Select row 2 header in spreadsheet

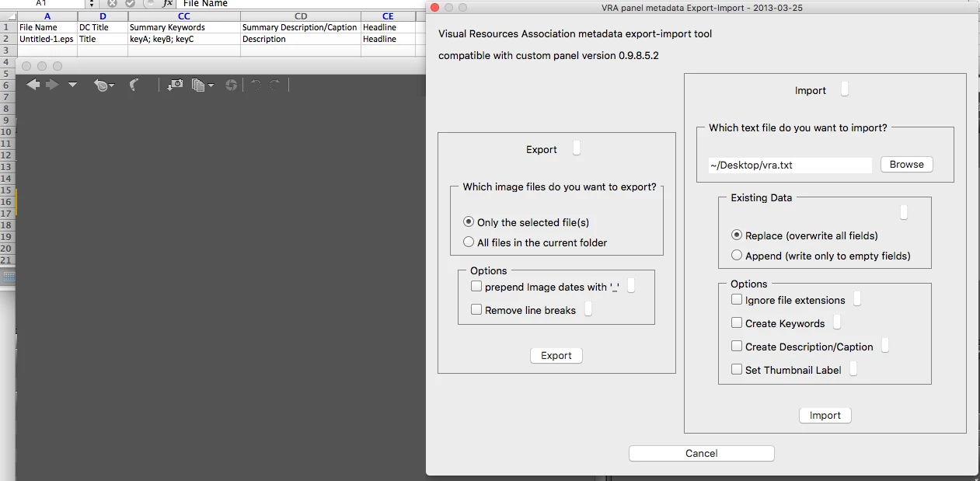click(8, 39)
